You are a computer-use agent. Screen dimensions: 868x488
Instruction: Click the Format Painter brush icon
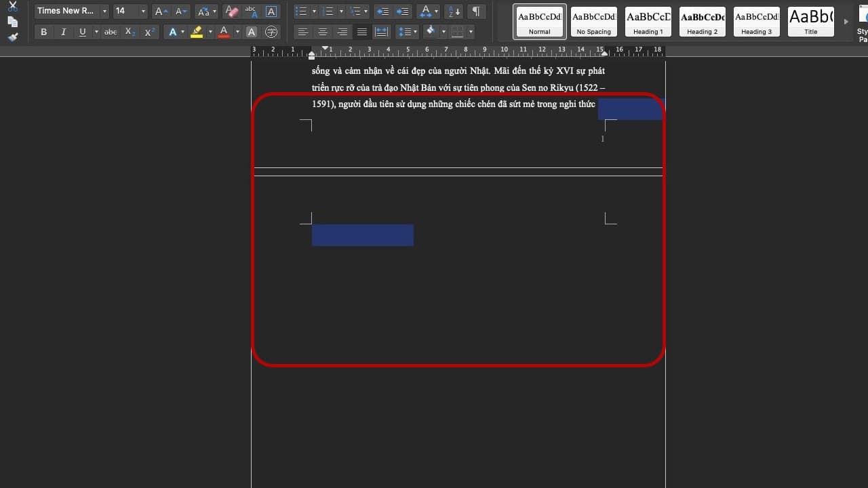pos(13,36)
